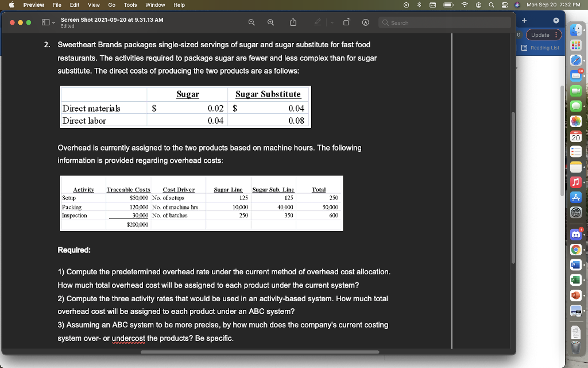
Task: Toggle the Markup pen toolbar
Action: (x=318, y=22)
